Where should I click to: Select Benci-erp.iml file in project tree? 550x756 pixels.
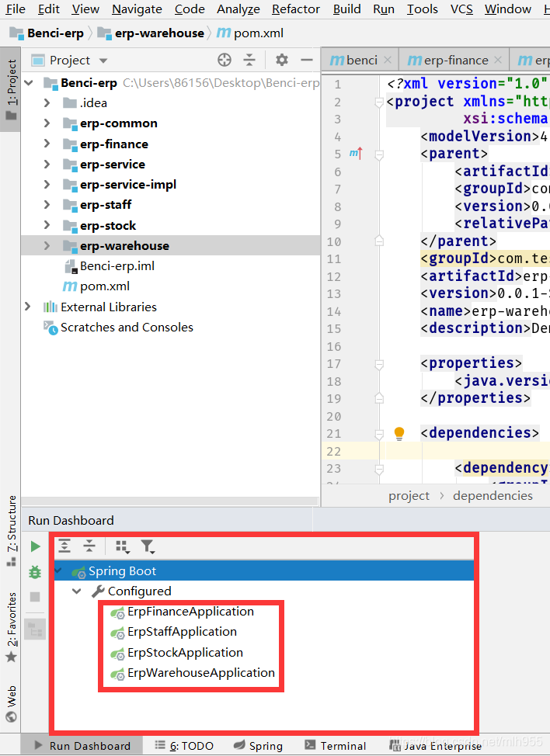point(110,265)
